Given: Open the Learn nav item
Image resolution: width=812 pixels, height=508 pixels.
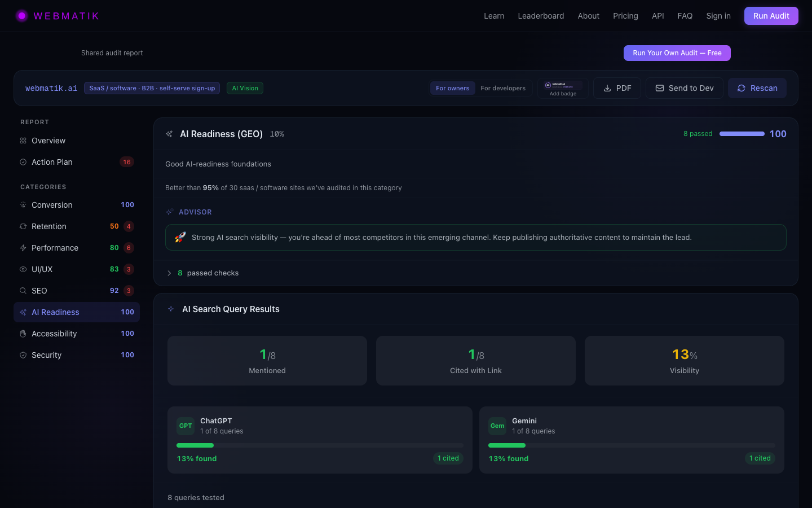Looking at the screenshot, I should pyautogui.click(x=494, y=16).
